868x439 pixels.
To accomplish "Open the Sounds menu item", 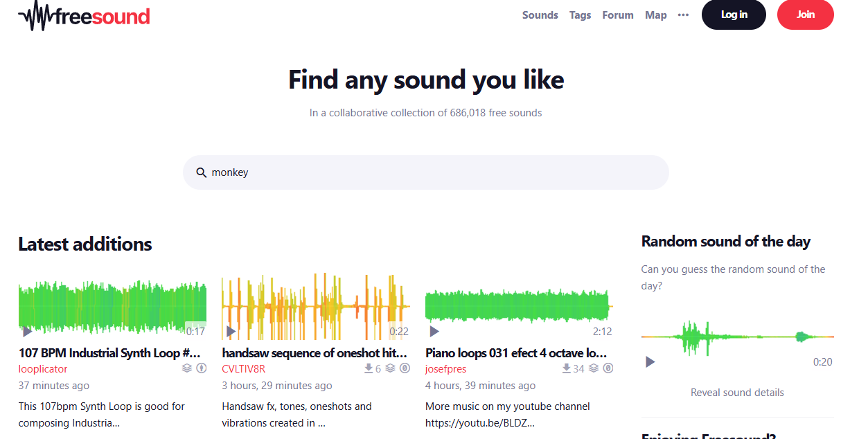I will (x=540, y=15).
